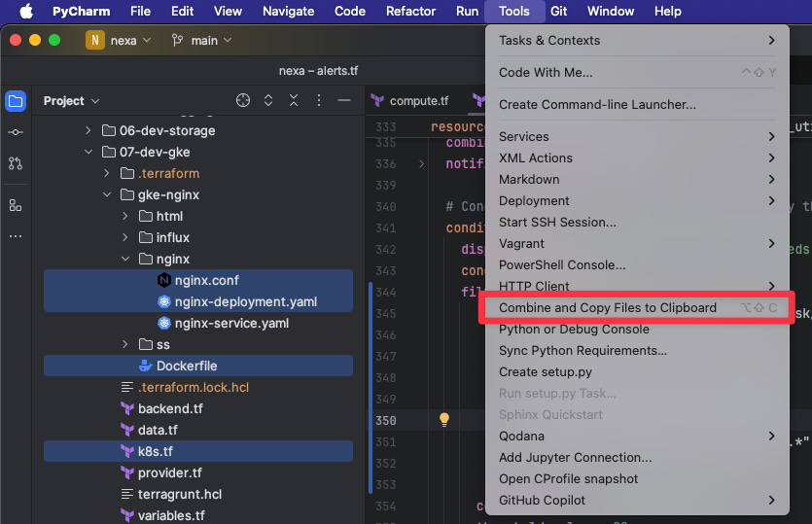This screenshot has height=524, width=812.
Task: Expand the influx folder
Action: tap(125, 237)
